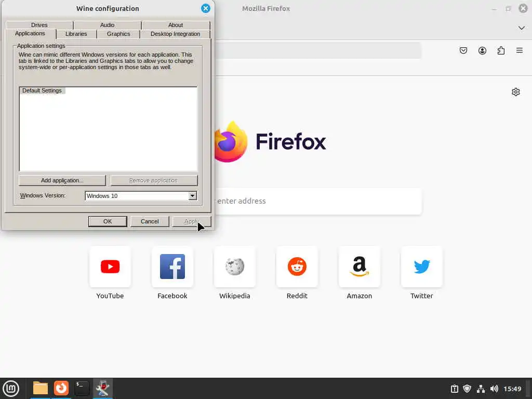Select the Applications tab
This screenshot has height=399, width=532.
pos(30,34)
